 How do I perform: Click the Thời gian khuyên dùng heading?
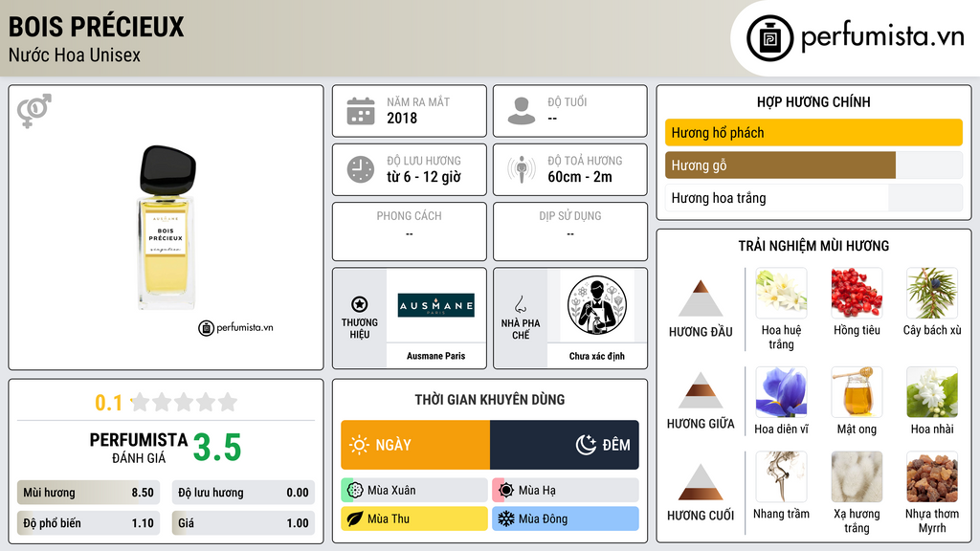[x=490, y=400]
